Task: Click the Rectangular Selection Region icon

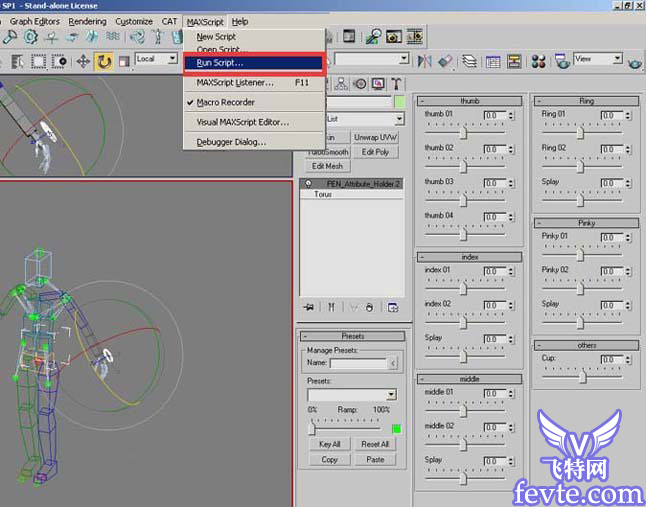Action: (x=39, y=62)
